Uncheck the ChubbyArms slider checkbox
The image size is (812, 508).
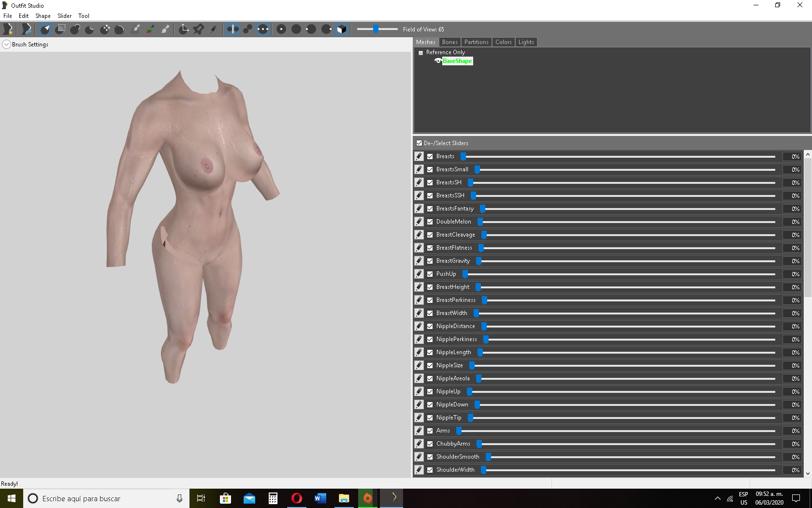[x=430, y=444]
